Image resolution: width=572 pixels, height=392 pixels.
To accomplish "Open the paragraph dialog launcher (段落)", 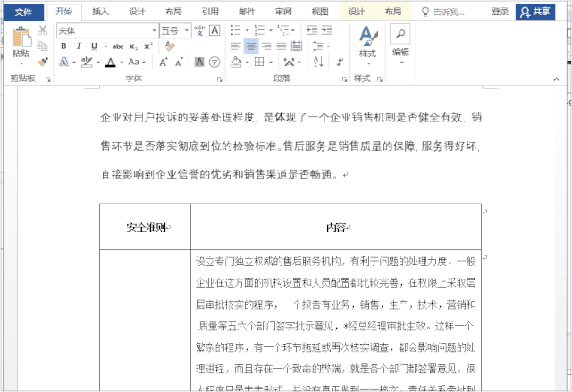I will [x=344, y=79].
